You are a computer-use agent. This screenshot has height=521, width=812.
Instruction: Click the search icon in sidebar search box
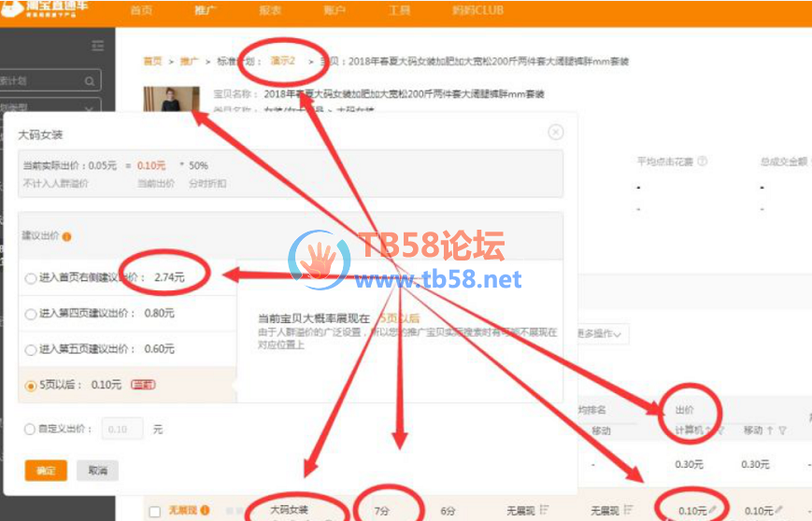(x=91, y=81)
